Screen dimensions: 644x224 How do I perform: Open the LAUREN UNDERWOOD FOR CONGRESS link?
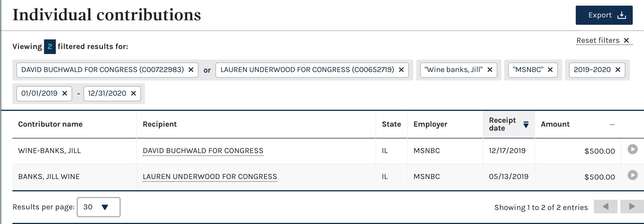pos(210,177)
